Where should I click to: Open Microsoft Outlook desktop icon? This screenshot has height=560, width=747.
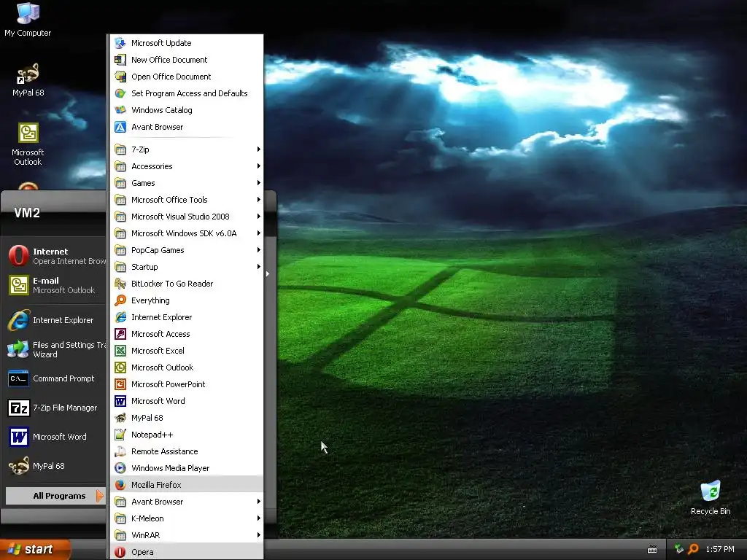click(28, 133)
